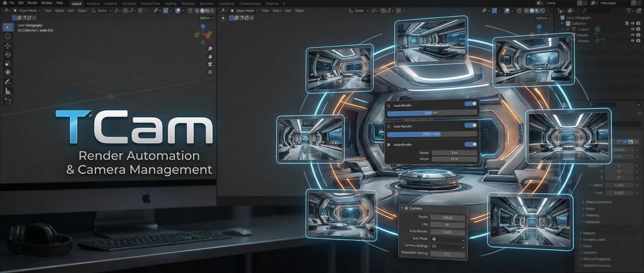This screenshot has width=644, height=273.
Task: Click the outliner filter funnel icon
Action: pyautogui.click(x=629, y=12)
